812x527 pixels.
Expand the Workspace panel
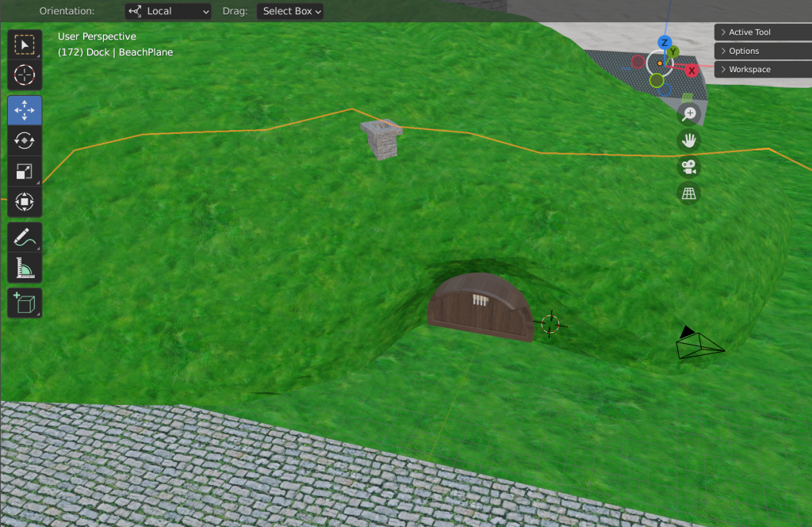[x=763, y=70]
